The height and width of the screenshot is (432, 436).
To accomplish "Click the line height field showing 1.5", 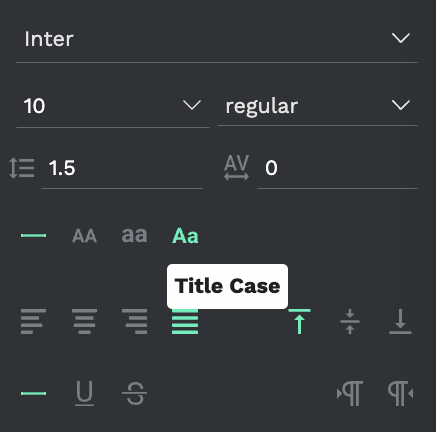I will click(x=122, y=168).
